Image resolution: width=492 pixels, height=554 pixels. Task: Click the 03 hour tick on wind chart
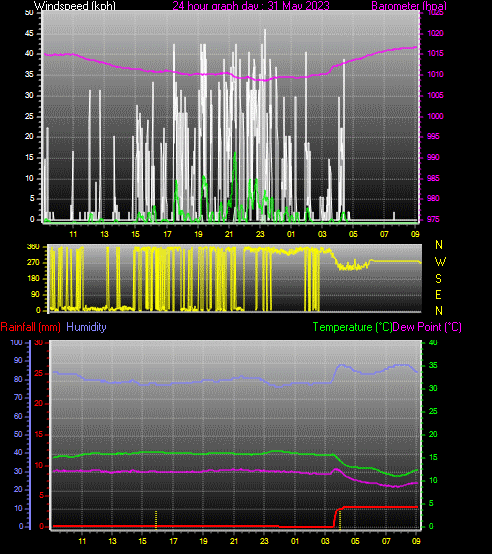click(x=322, y=234)
